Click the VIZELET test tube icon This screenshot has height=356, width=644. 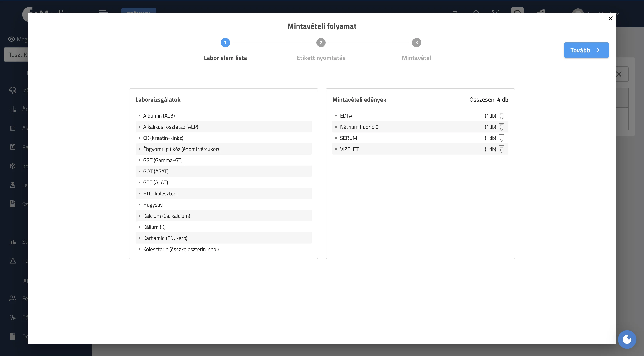[501, 149]
